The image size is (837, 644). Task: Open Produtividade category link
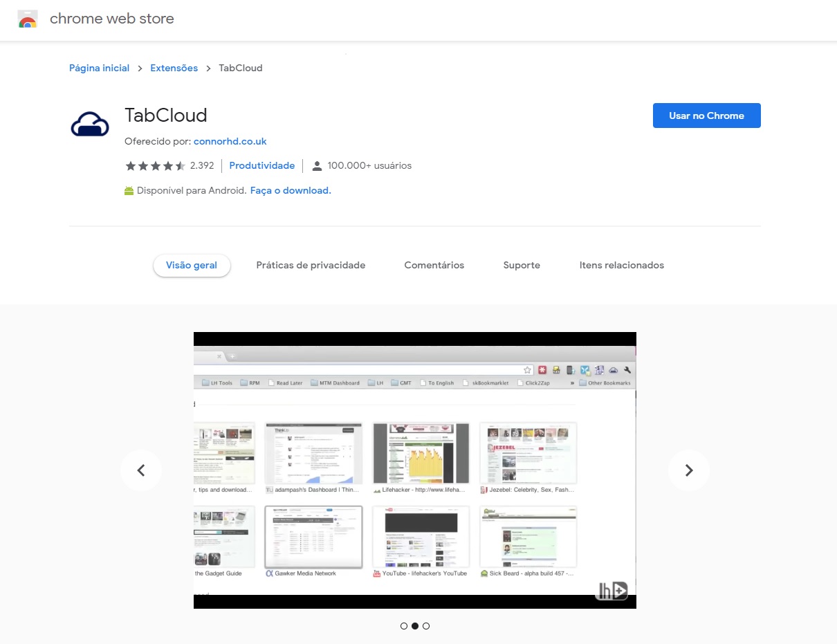coord(262,166)
